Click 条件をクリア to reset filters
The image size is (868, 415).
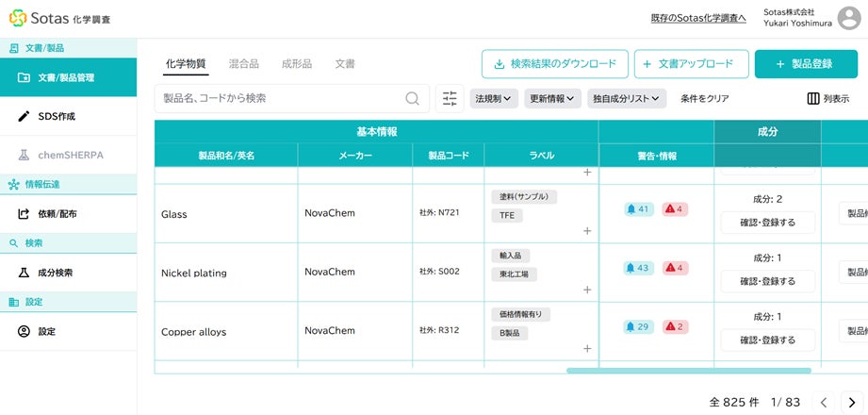pyautogui.click(x=705, y=99)
